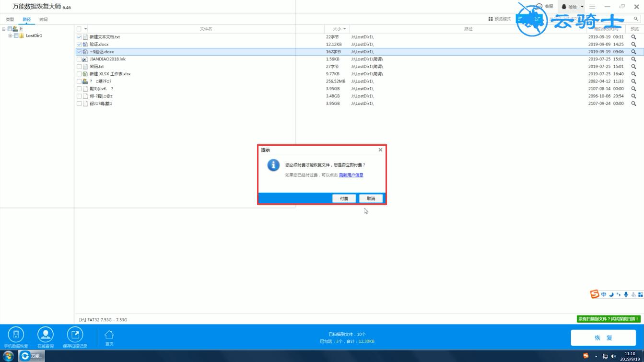Preview JIANDIAO2018.lnk using the magnifier icon
644x362 pixels.
[x=633, y=59]
